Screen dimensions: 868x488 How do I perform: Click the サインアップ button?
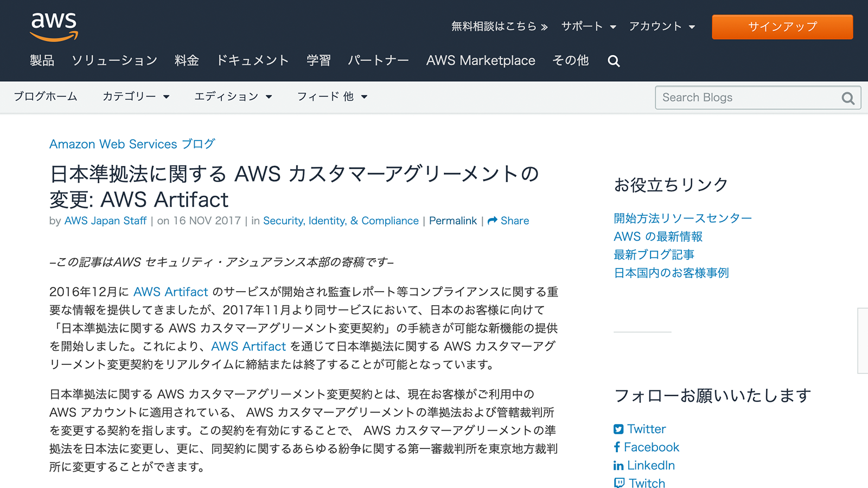coord(782,27)
